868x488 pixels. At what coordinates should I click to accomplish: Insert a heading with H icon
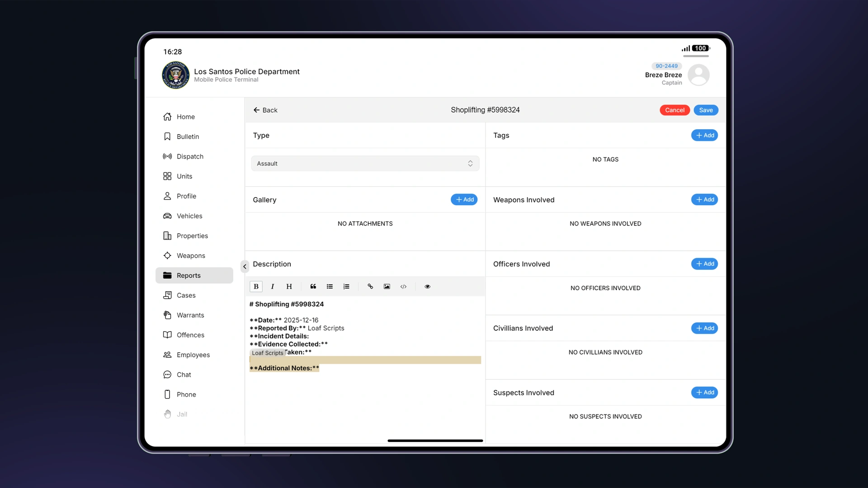pos(289,286)
